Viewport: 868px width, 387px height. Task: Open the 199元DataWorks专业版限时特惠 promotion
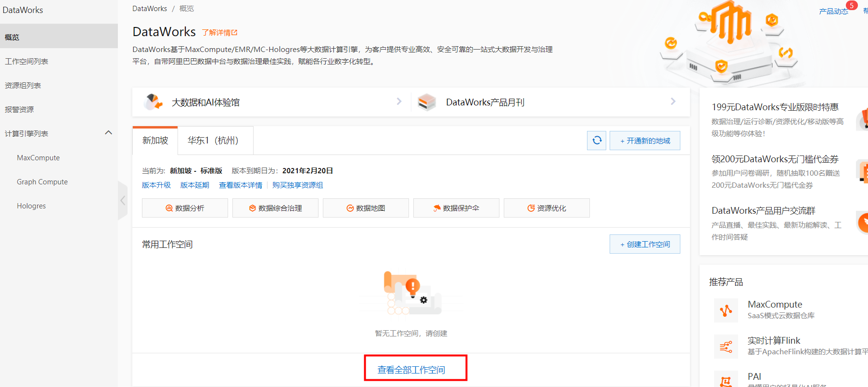[x=775, y=107]
